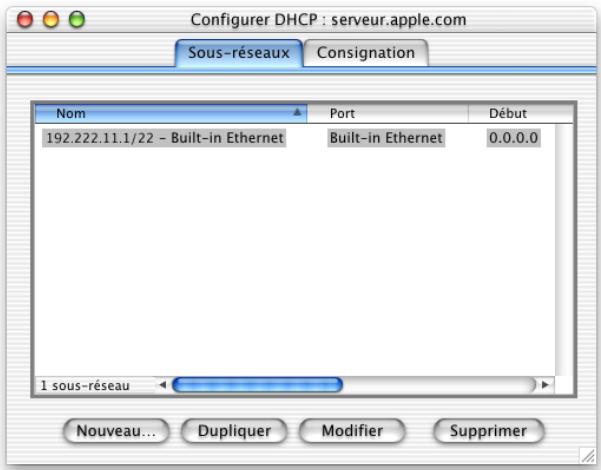Click the Nom column sort triangle
This screenshot has height=470, width=601.
point(297,112)
